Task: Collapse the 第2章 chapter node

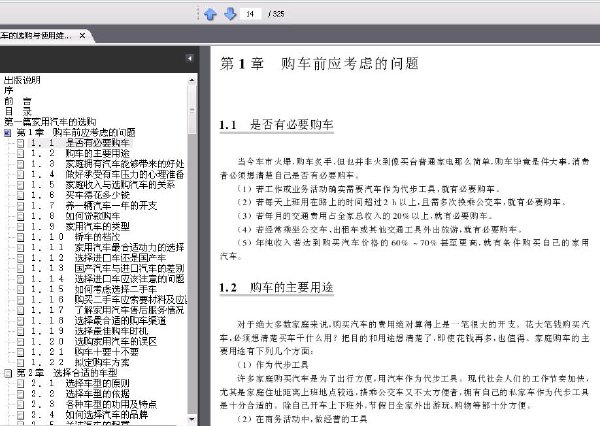Action: pyautogui.click(x=8, y=373)
